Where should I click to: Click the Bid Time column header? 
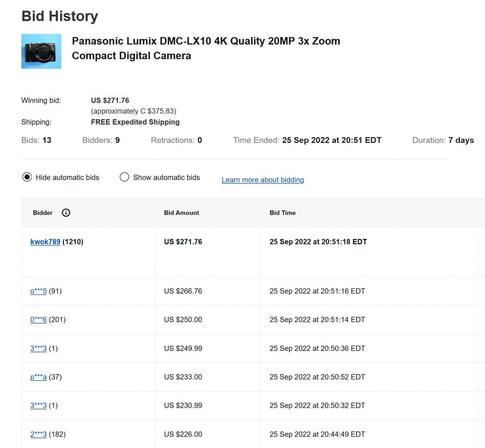[282, 213]
